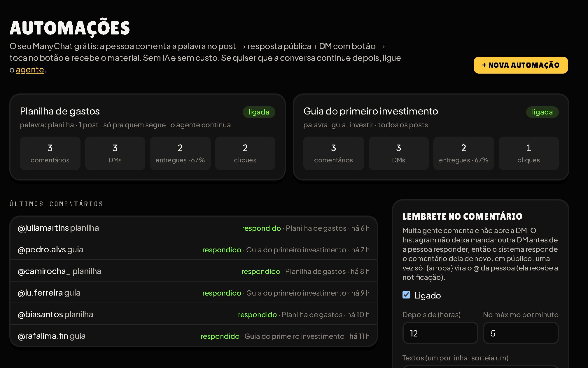The image size is (588, 368).
Task: Select cliques stat showing 1 in Guia card
Action: pyautogui.click(x=529, y=153)
